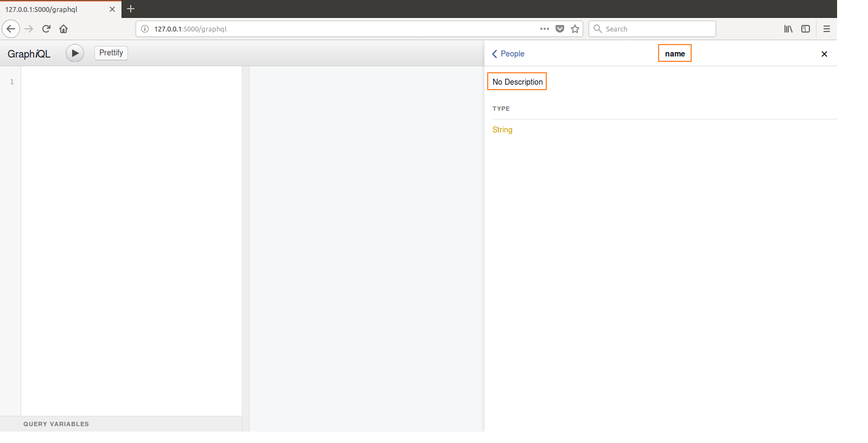This screenshot has height=443, width=868.
Task: Click the browser forward arrow
Action: coord(29,29)
